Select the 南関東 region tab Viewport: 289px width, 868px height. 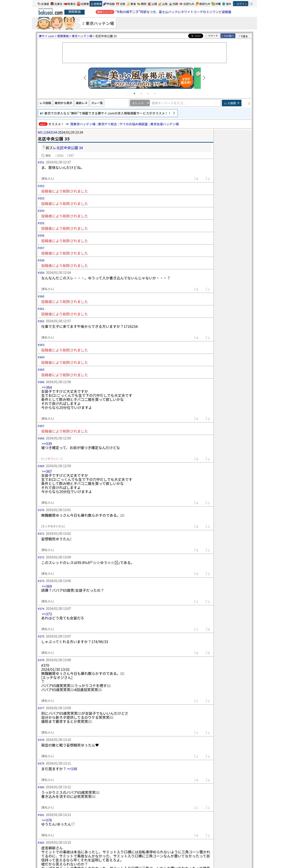pos(96,4)
